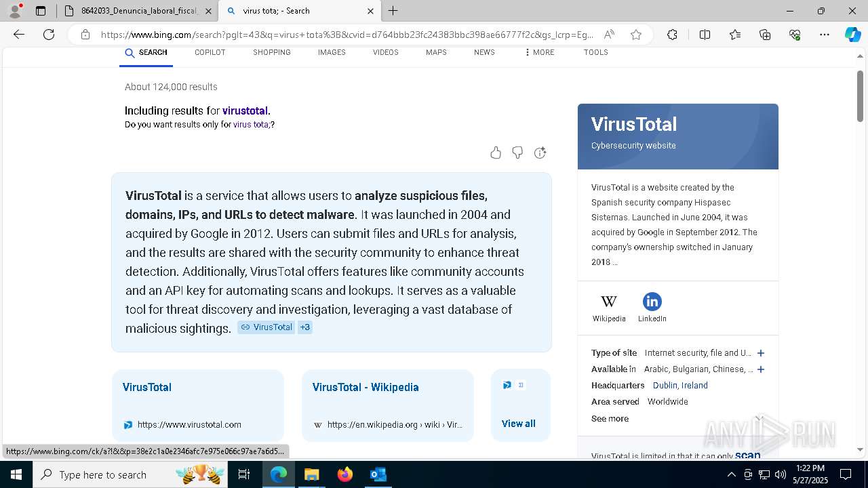Viewport: 868px width, 488px height.
Task: Open Microsoft Edge from taskbar
Action: (279, 474)
